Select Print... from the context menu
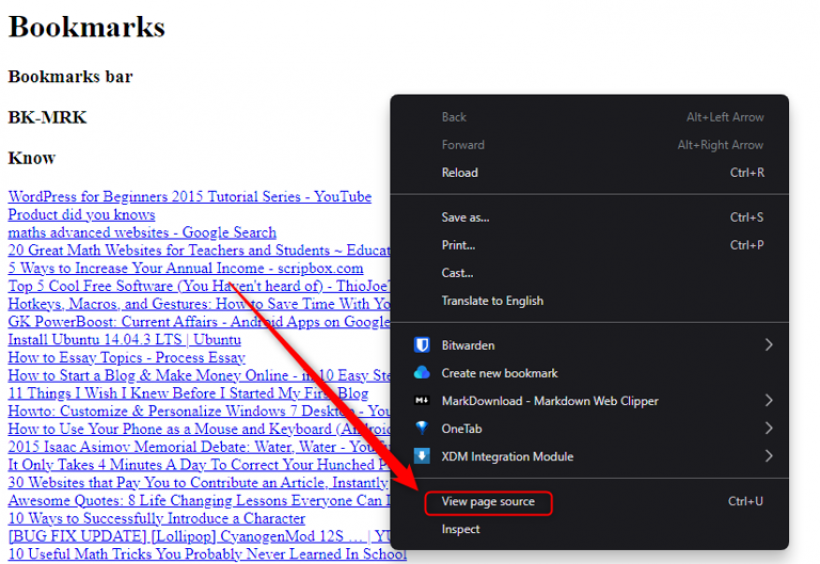Screen dimensions: 820x564 click(458, 245)
